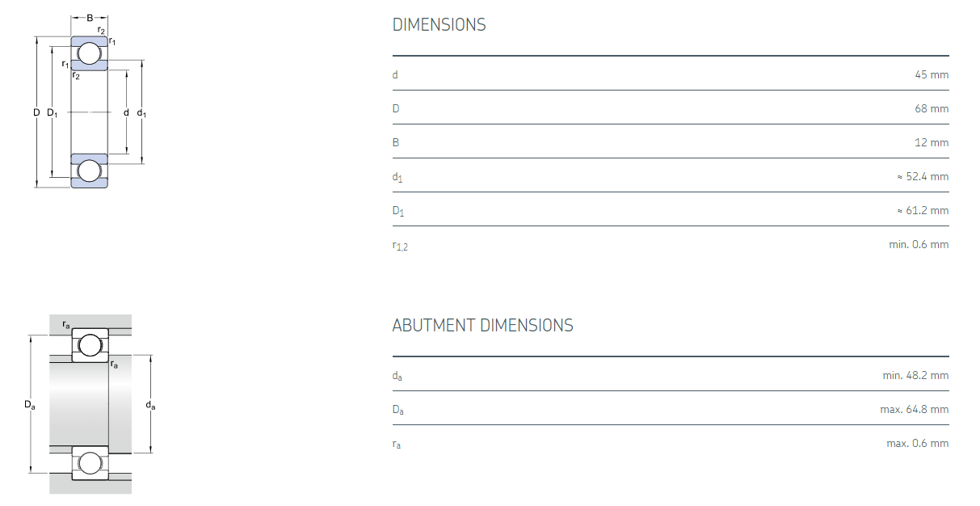Image resolution: width=980 pixels, height=506 pixels.
Task: Click the abutment drawing with shaded housing
Action: pos(90,403)
